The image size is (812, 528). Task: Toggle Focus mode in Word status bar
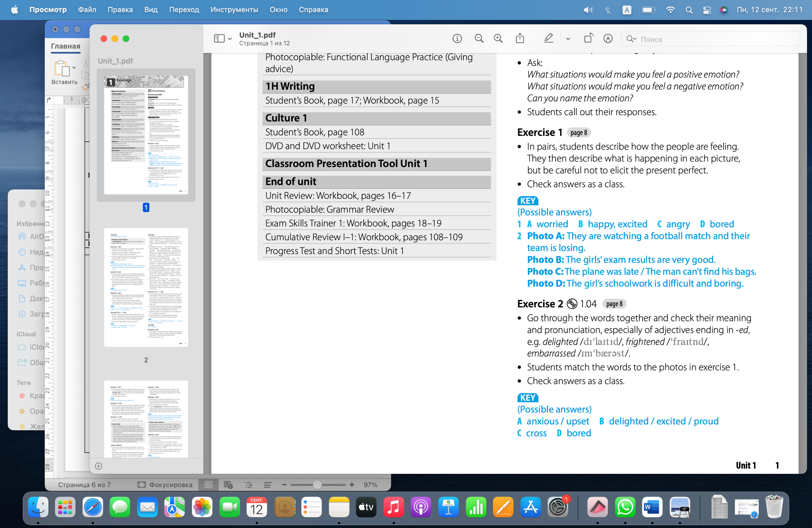point(165,485)
